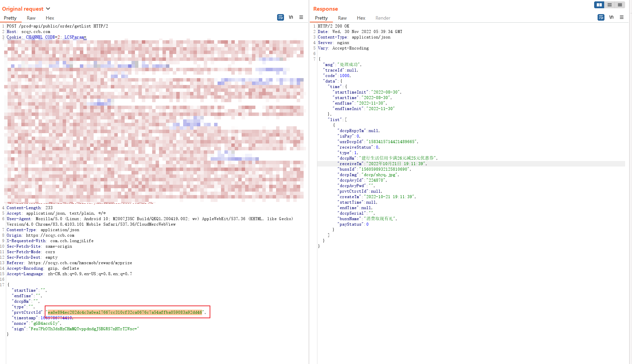
Task: Open the response pane hamburger menu
Action: point(622,17)
